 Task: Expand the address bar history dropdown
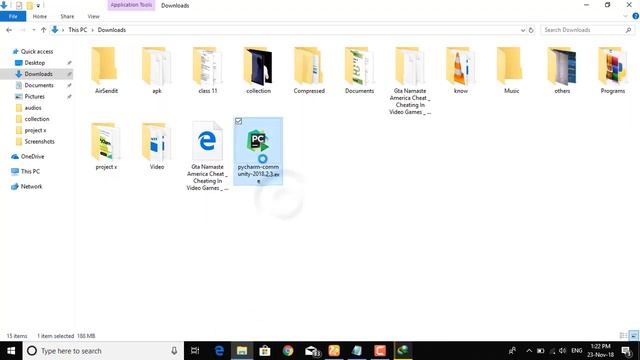click(523, 30)
